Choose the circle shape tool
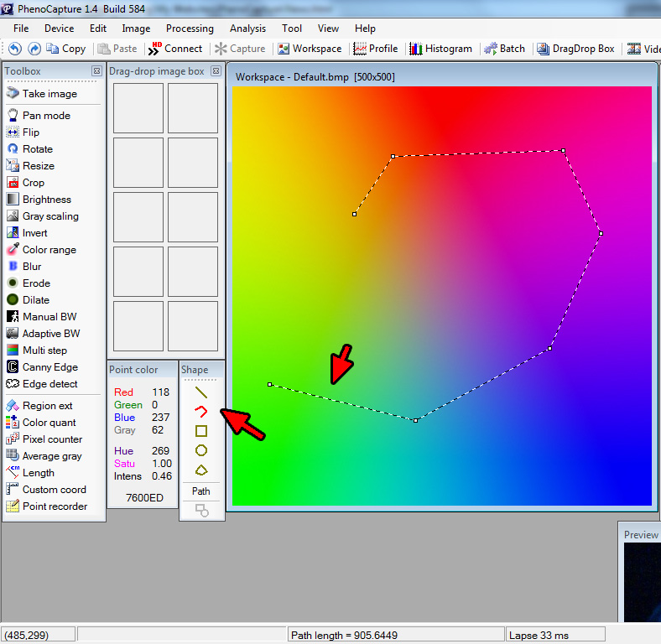The width and height of the screenshot is (661, 644). coord(201,450)
